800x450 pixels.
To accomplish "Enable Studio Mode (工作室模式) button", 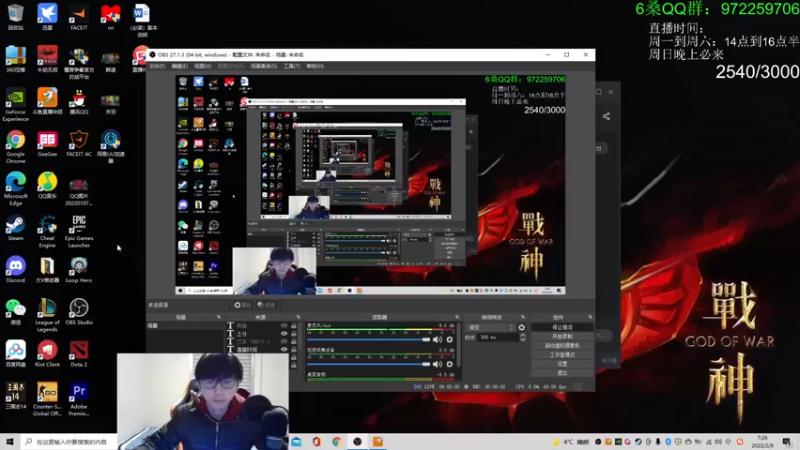I will pyautogui.click(x=562, y=355).
